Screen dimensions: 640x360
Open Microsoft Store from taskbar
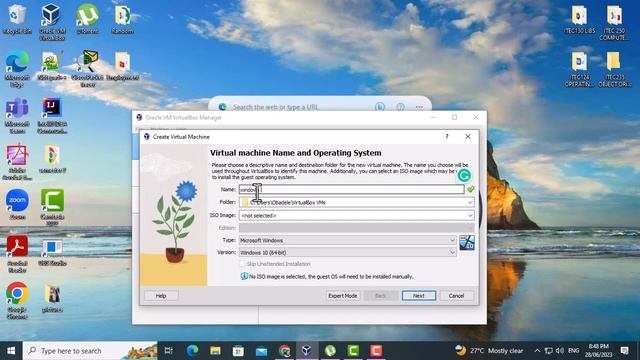pos(238,351)
